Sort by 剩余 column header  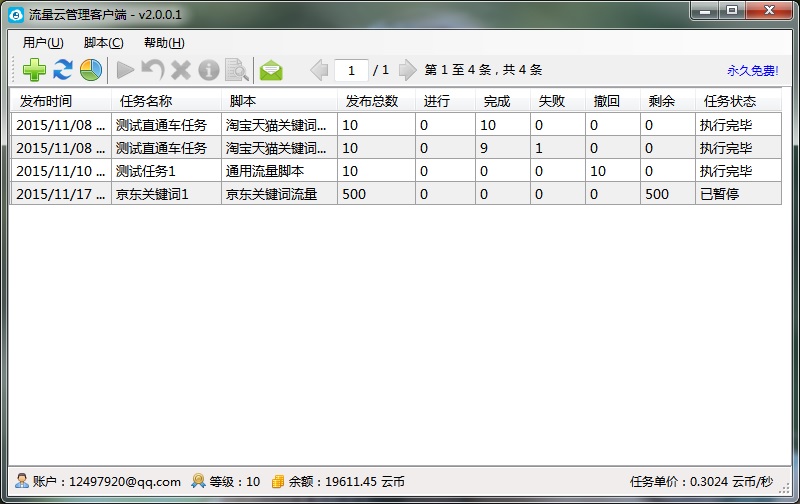pyautogui.click(x=668, y=101)
